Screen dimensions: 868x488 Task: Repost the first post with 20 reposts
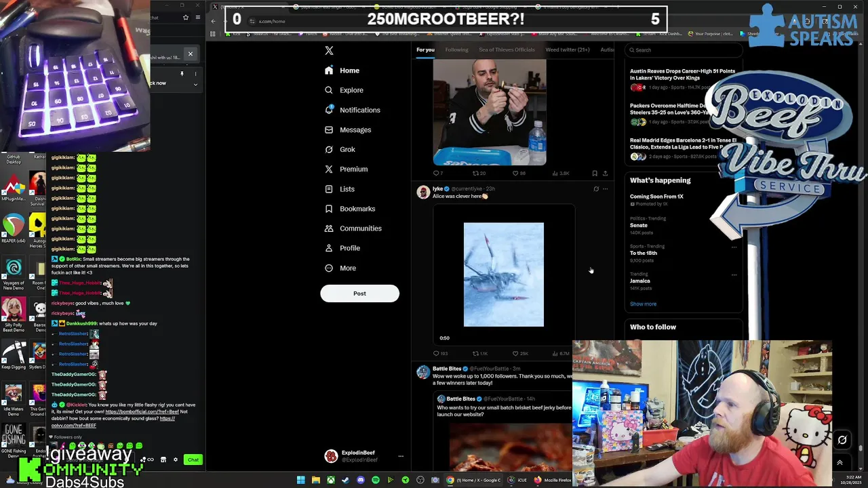click(479, 173)
